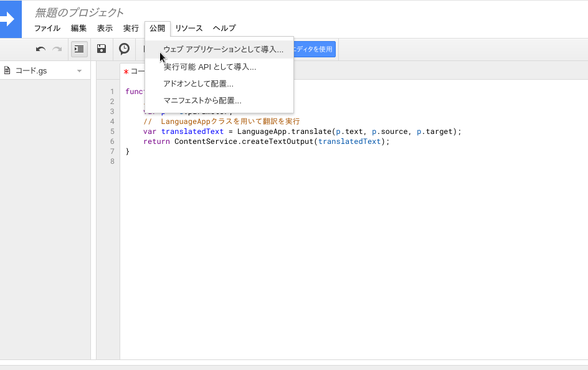The image size is (588, 370).
Task: Expand the コード.gs options dropdown arrow
Action: 78,70
